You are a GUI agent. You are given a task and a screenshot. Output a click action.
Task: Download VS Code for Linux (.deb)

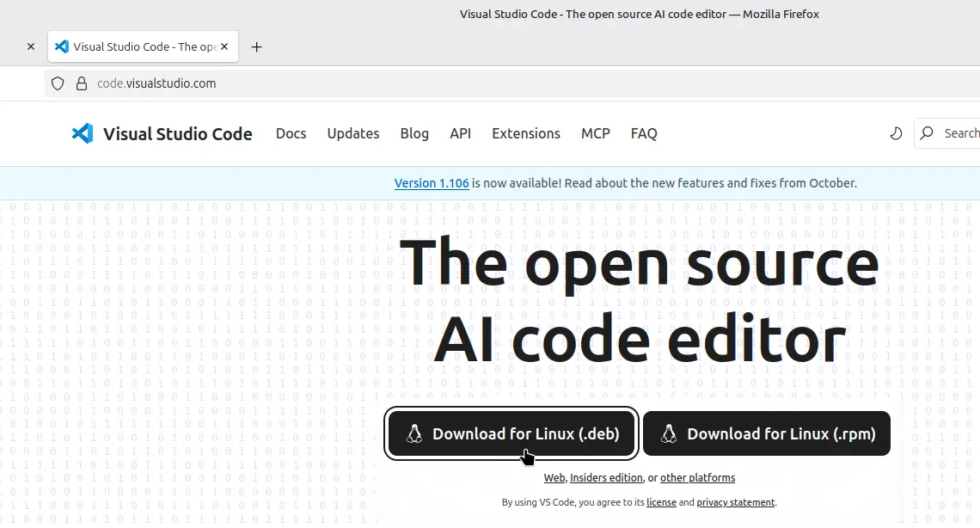pos(511,433)
